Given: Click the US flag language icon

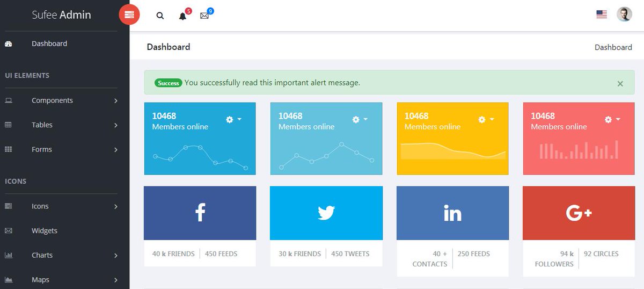Looking at the screenshot, I should pos(602,15).
